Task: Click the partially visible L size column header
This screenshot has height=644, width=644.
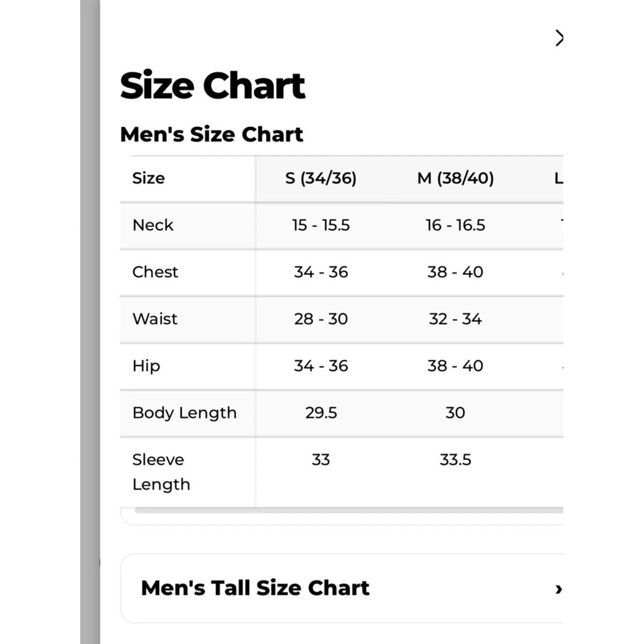Action: tap(558, 178)
